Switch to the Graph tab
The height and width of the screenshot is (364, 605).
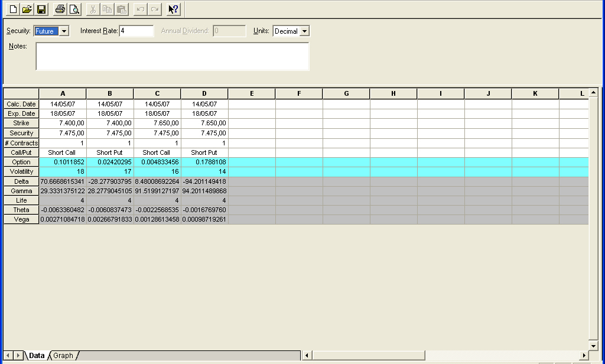pyautogui.click(x=63, y=356)
